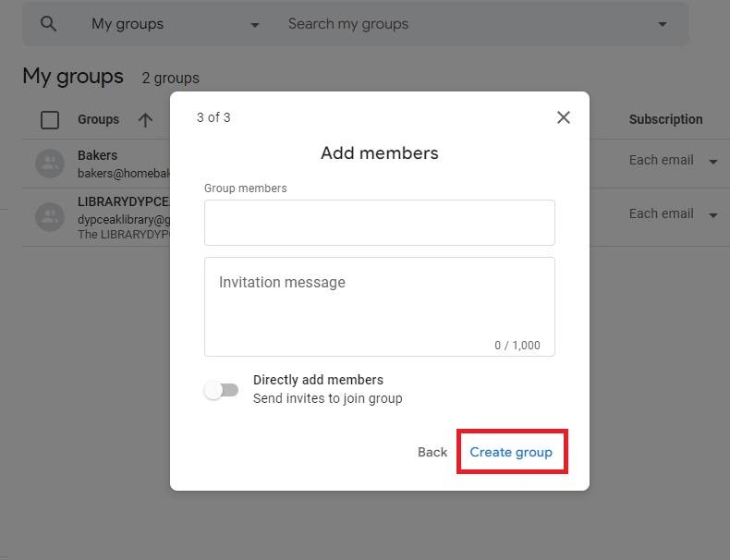Image resolution: width=730 pixels, height=560 pixels.
Task: Click the My groups page heading
Action: [73, 77]
